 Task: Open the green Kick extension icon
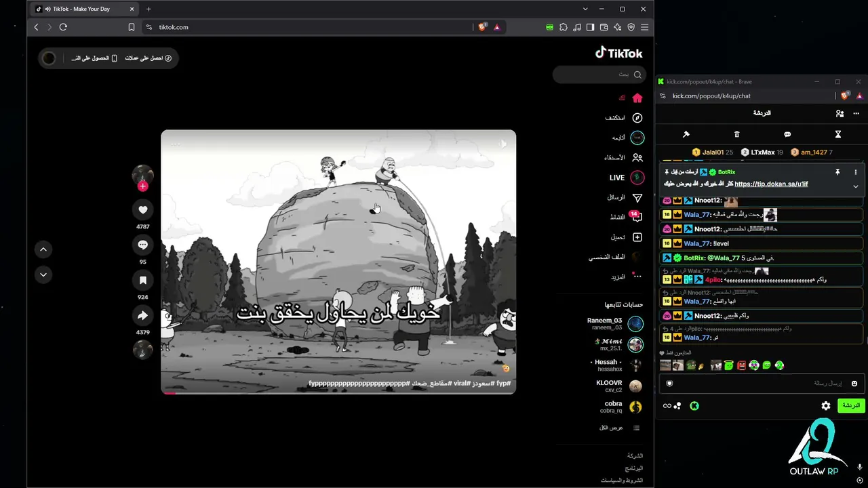(550, 27)
